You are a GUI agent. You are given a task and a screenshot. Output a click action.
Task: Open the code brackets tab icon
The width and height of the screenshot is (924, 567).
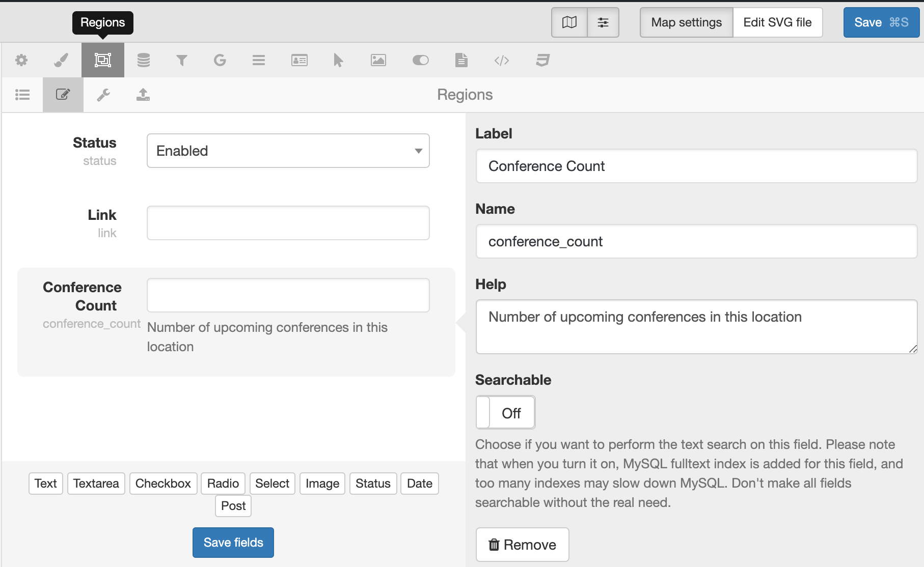coord(502,60)
